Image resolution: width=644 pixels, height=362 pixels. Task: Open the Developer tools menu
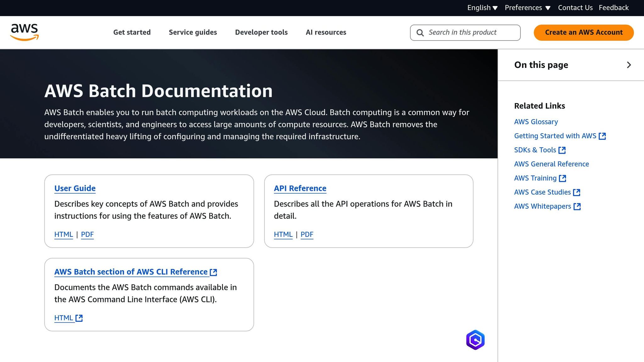[261, 32]
